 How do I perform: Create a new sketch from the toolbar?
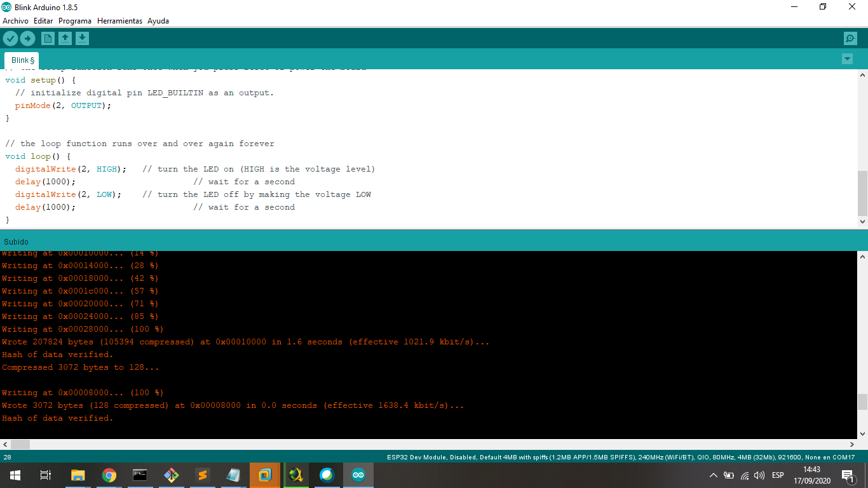coord(48,39)
